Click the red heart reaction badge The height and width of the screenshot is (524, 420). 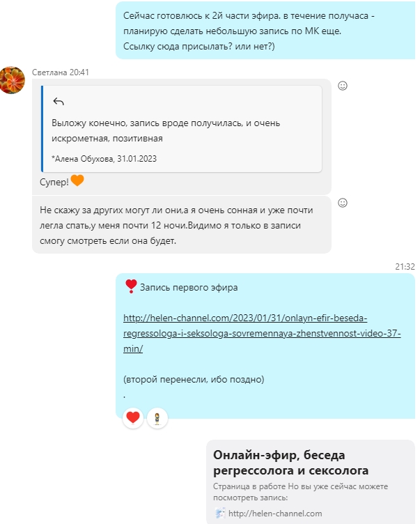click(x=133, y=417)
